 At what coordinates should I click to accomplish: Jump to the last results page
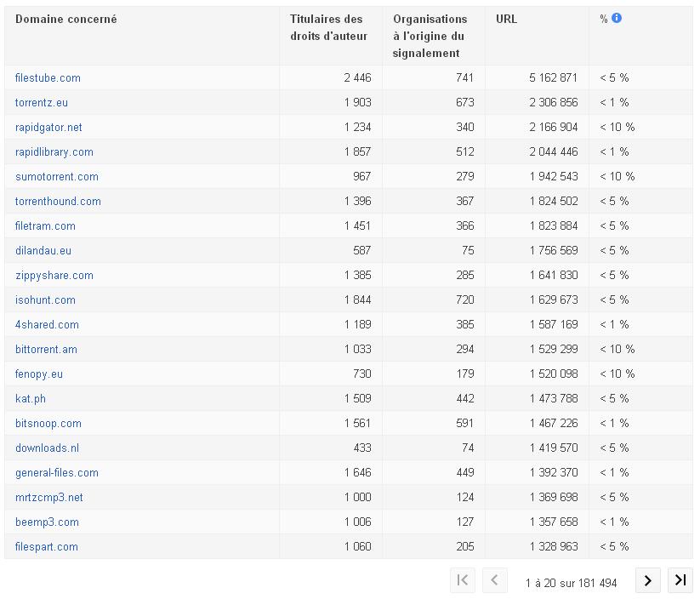coord(680,580)
